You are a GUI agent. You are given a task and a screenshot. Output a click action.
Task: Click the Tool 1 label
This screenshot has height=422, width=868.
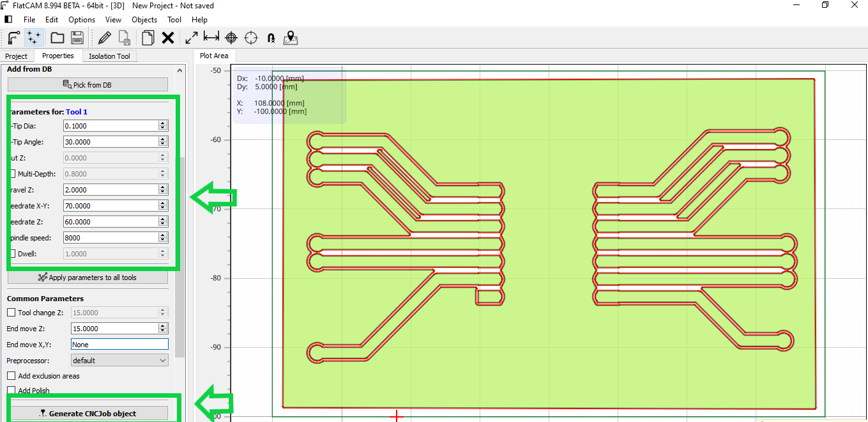77,112
